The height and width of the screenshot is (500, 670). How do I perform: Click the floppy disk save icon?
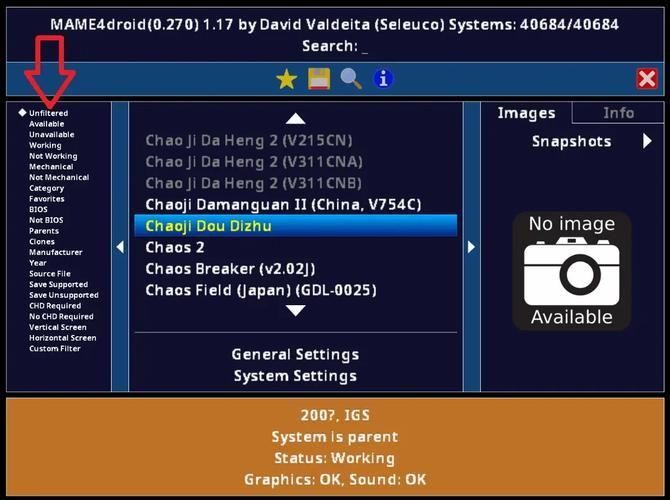click(x=319, y=79)
